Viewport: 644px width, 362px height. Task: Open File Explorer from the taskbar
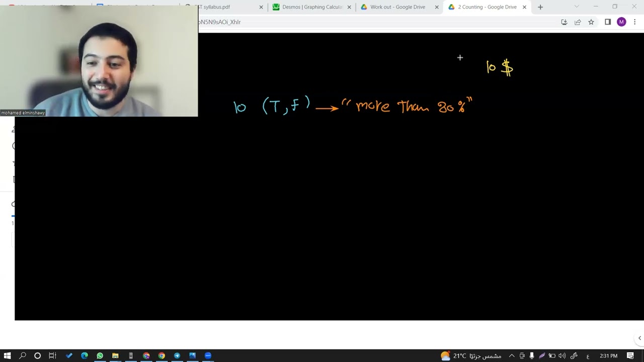coord(115,356)
